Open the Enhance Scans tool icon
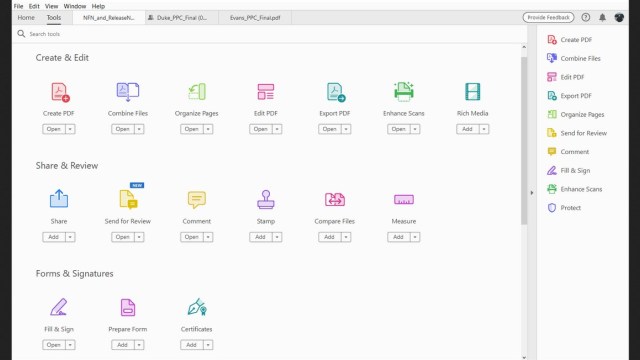Image resolution: width=640 pixels, height=360 pixels. [x=404, y=92]
